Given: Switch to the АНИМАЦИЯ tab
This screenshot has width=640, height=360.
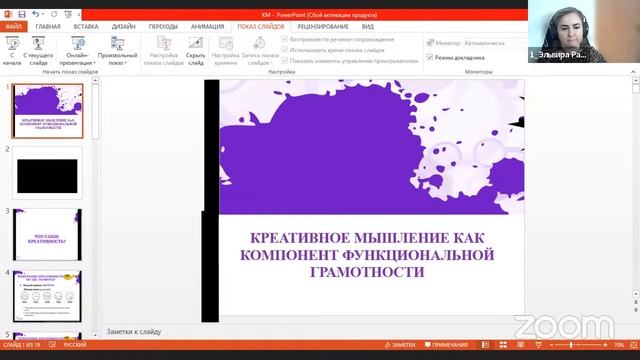Looking at the screenshot, I should point(207,27).
